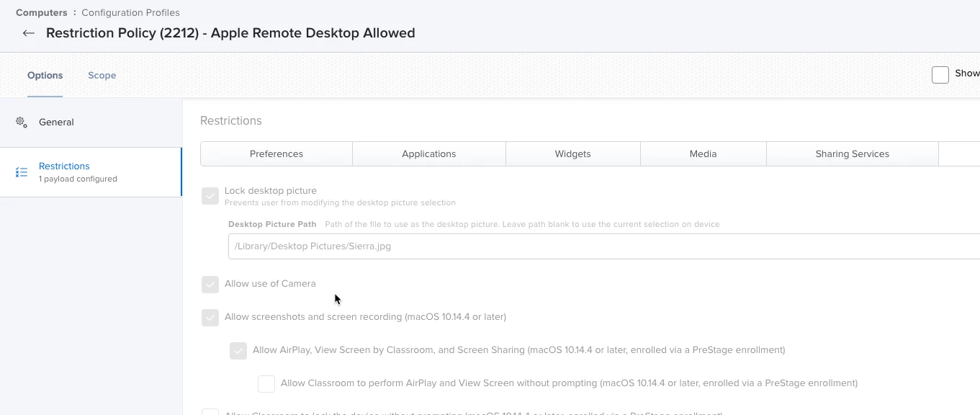Select Restrictions payload in the sidebar
This screenshot has height=415, width=980.
[x=91, y=172]
